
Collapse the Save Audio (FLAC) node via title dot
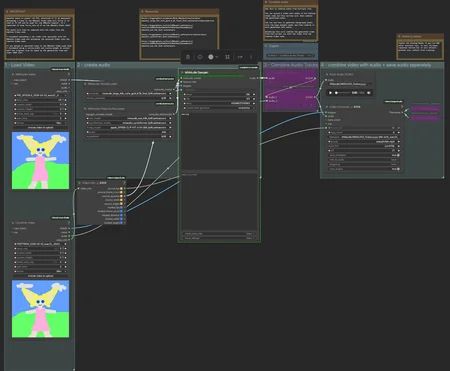pyautogui.click(x=327, y=74)
